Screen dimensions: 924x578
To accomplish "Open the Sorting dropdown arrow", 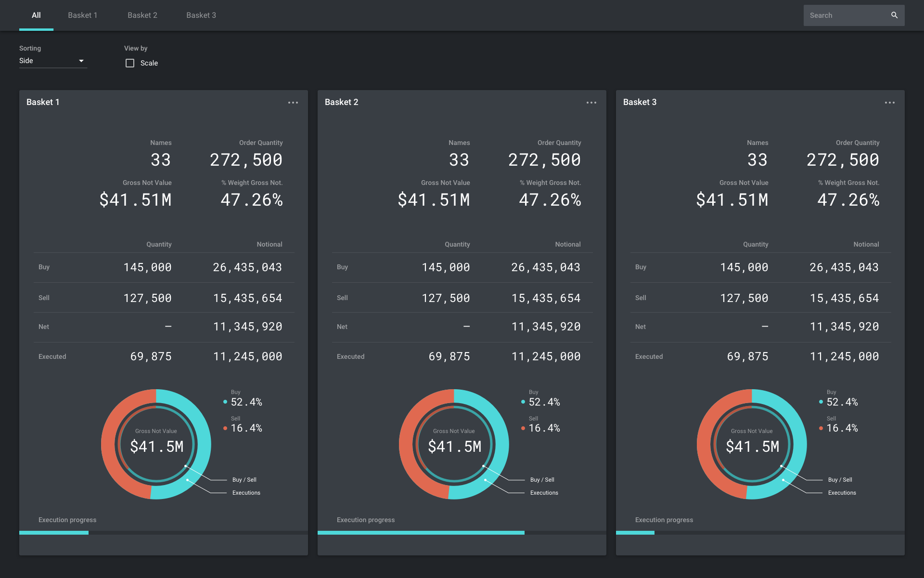I will click(x=81, y=61).
